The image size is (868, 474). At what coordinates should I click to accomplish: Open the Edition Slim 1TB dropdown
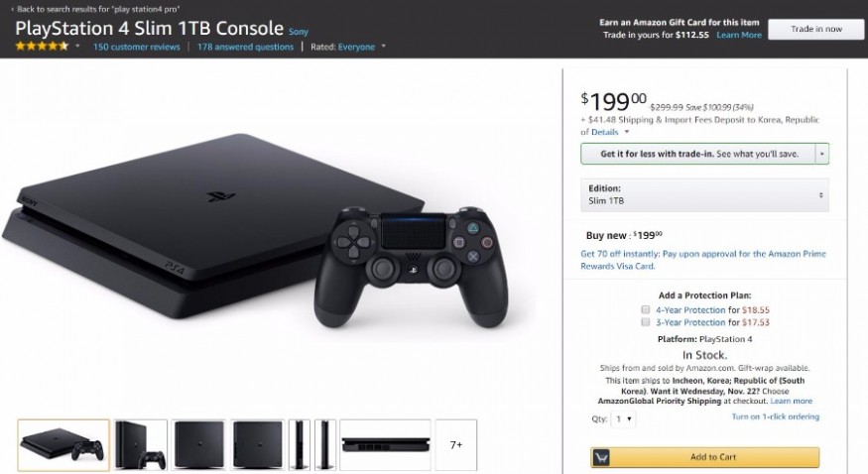point(704,194)
